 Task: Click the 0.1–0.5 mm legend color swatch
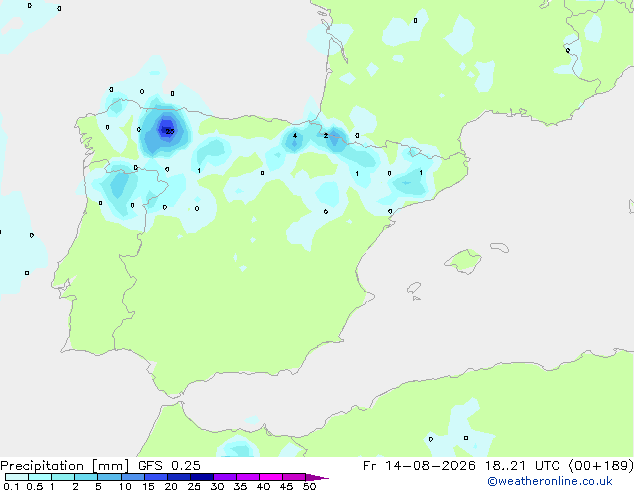17,477
